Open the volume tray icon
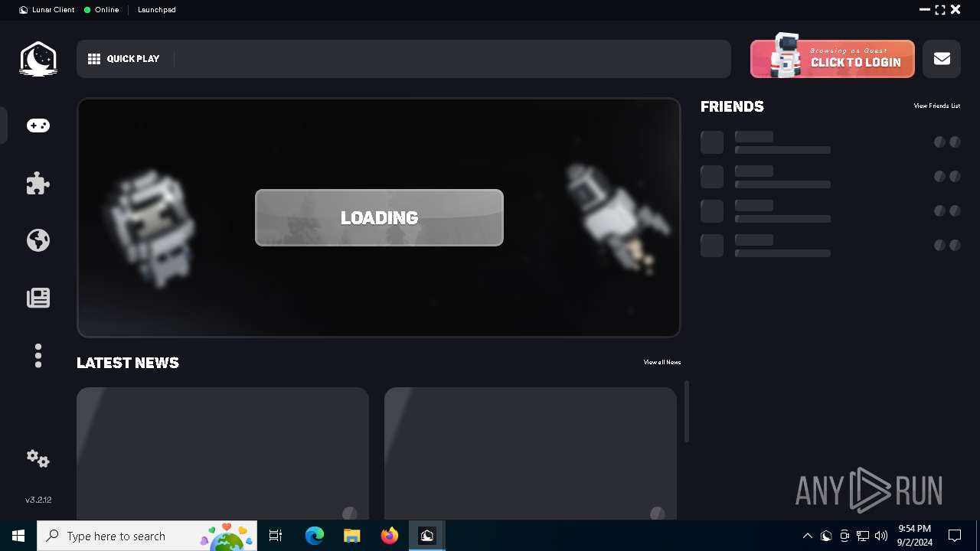980x551 pixels. [x=881, y=536]
